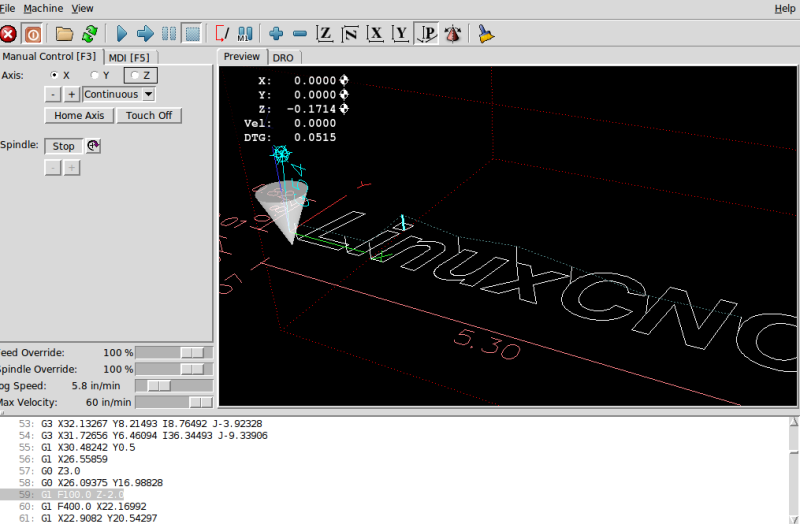This screenshot has height=524, width=800.
Task: Run program play icon
Action: click(121, 34)
